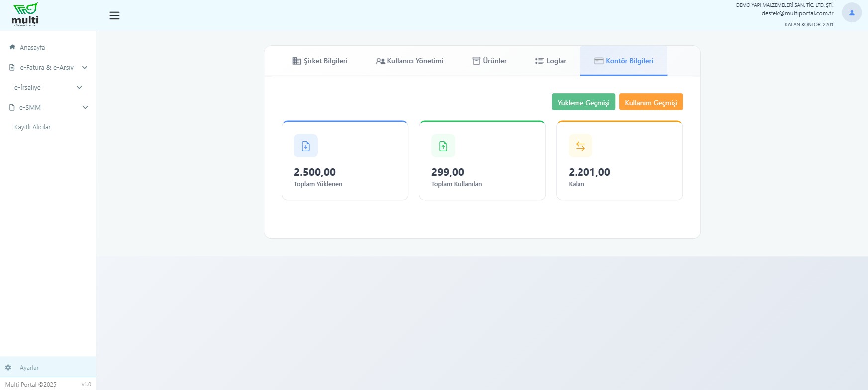Click the blue download icon above Toplam Yüklenen
Image resolution: width=868 pixels, height=390 pixels.
(x=306, y=146)
